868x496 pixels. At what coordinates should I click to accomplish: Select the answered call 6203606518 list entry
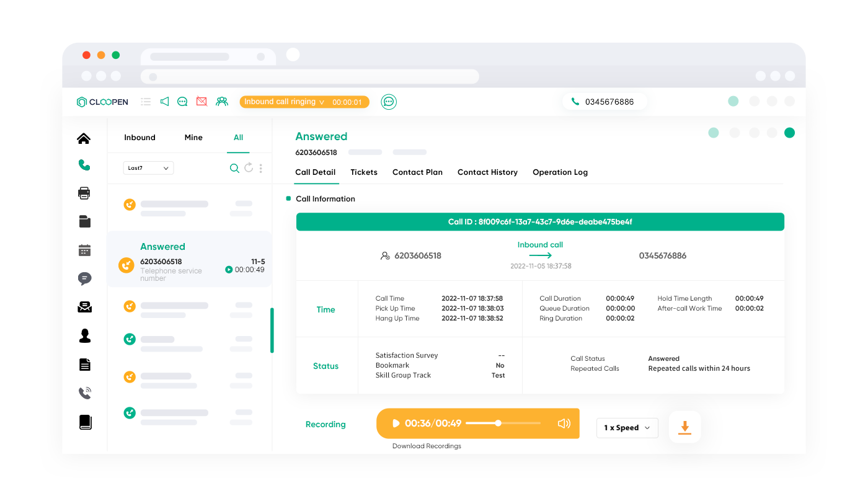(x=190, y=262)
